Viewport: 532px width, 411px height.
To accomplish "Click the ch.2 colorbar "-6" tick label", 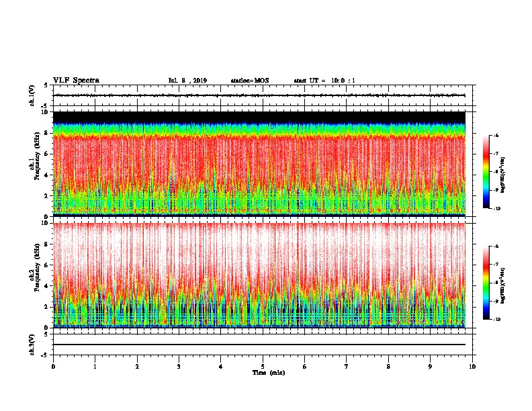I will [x=496, y=246].
